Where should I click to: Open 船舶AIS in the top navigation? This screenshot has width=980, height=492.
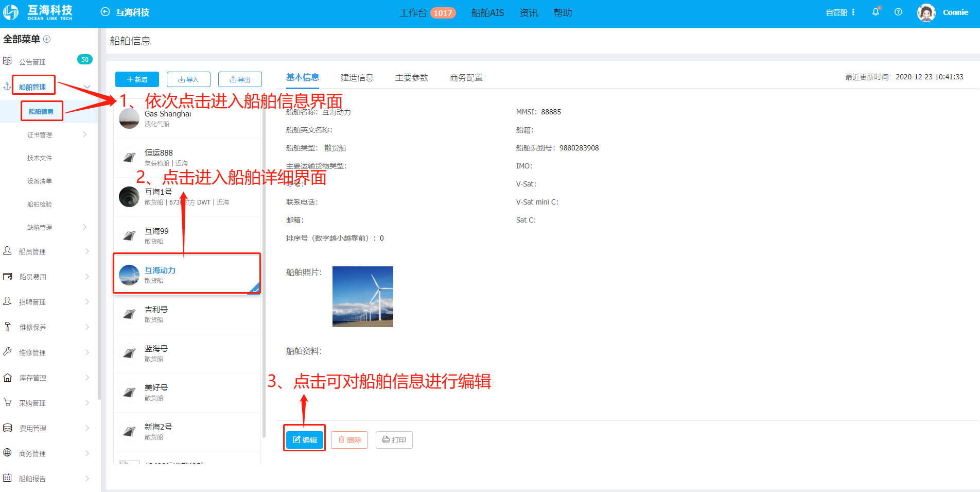(x=487, y=12)
